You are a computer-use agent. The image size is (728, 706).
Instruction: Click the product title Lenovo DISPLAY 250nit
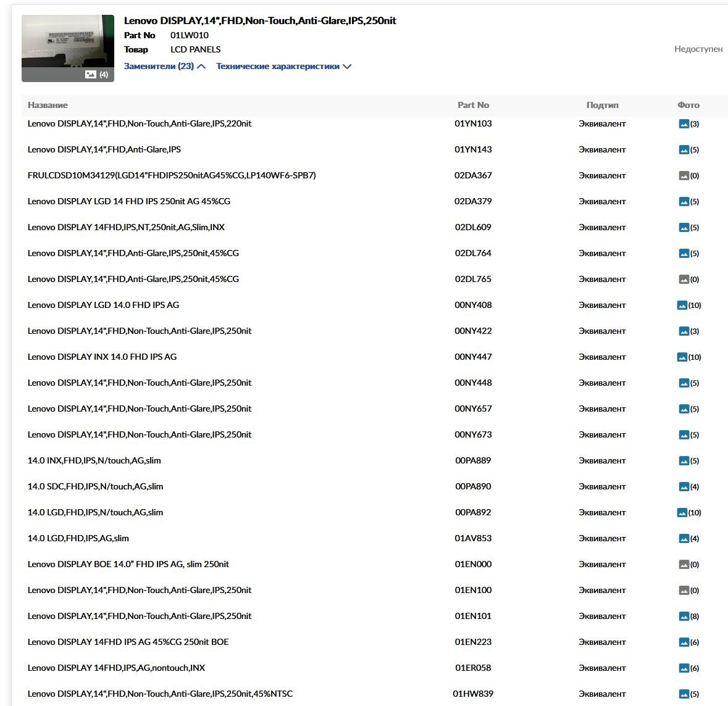pos(260,20)
